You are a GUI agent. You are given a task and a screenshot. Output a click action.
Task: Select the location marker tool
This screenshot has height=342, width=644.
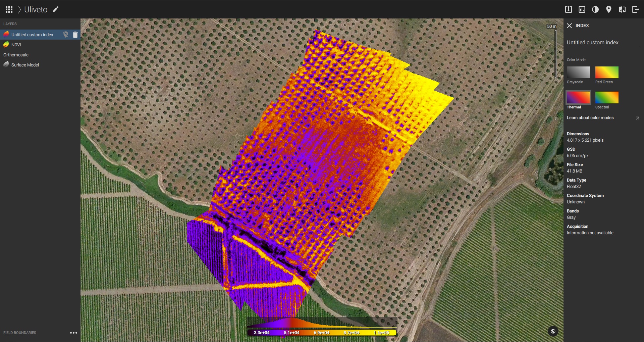[609, 9]
